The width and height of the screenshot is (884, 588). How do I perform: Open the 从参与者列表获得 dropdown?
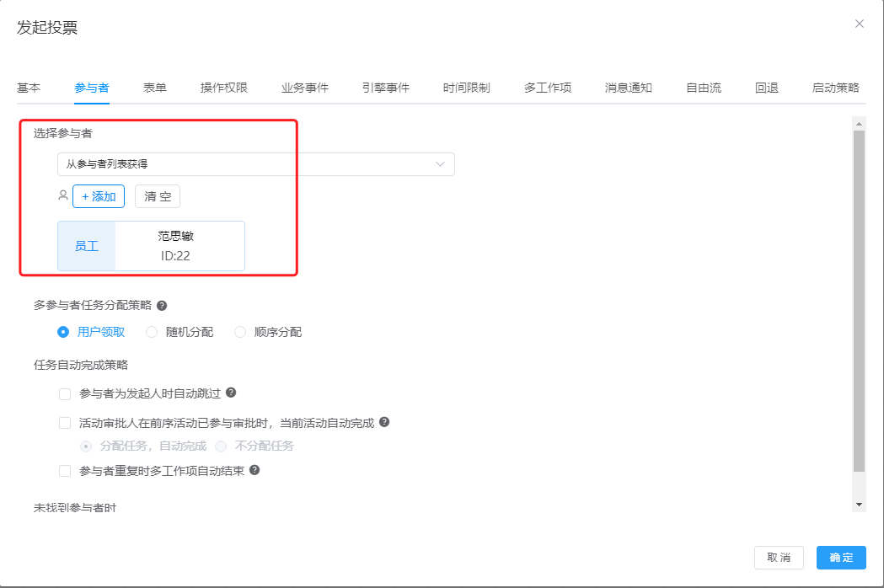(256, 164)
